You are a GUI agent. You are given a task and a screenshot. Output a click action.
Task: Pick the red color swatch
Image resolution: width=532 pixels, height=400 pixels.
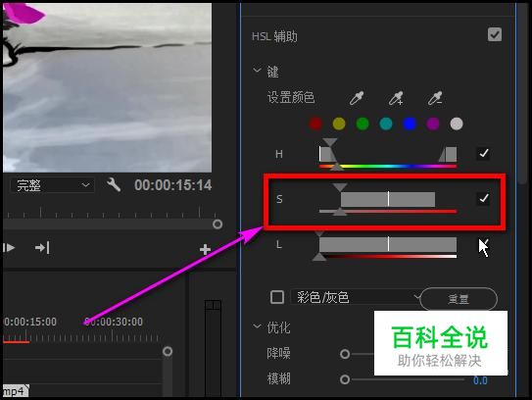point(315,124)
